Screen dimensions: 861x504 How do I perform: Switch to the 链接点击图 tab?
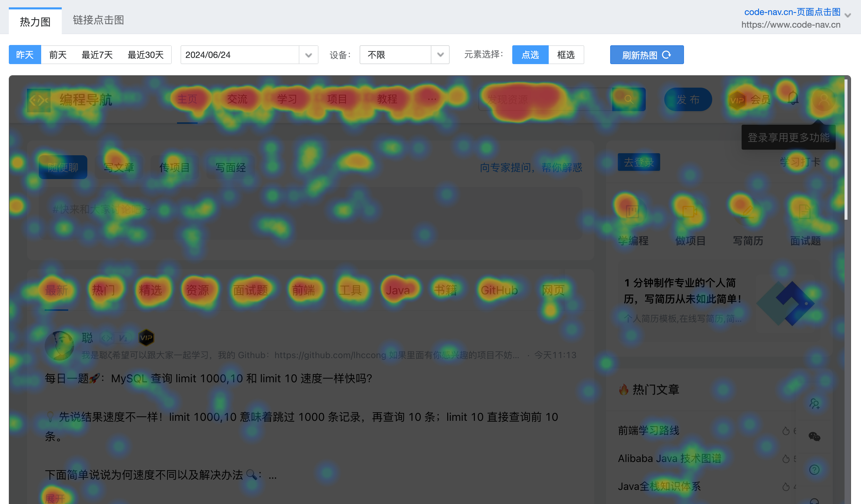(x=99, y=20)
